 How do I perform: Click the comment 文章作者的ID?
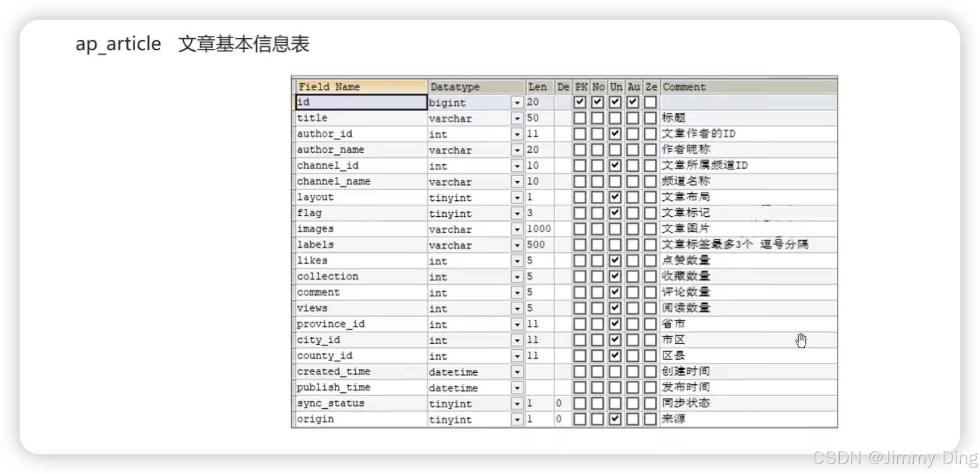pos(699,134)
